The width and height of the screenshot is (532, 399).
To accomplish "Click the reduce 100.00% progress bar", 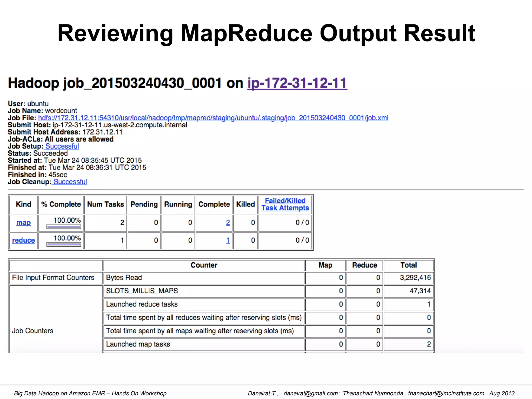I will click(x=64, y=244).
